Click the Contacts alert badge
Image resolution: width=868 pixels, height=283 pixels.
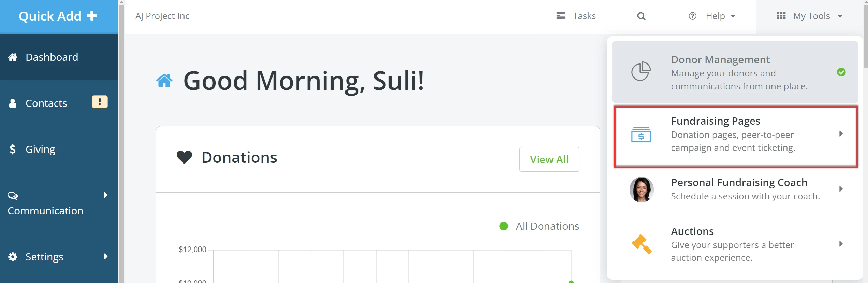(x=99, y=101)
